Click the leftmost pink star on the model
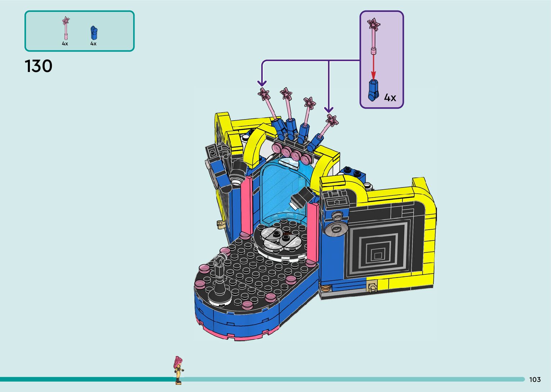Image resolution: width=551 pixels, height=392 pixels. tap(264, 94)
